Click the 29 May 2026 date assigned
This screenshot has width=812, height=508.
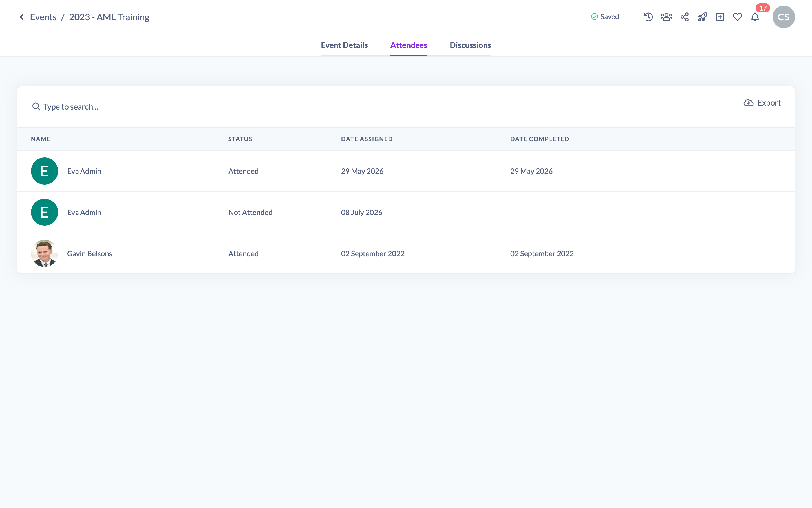pyautogui.click(x=362, y=171)
